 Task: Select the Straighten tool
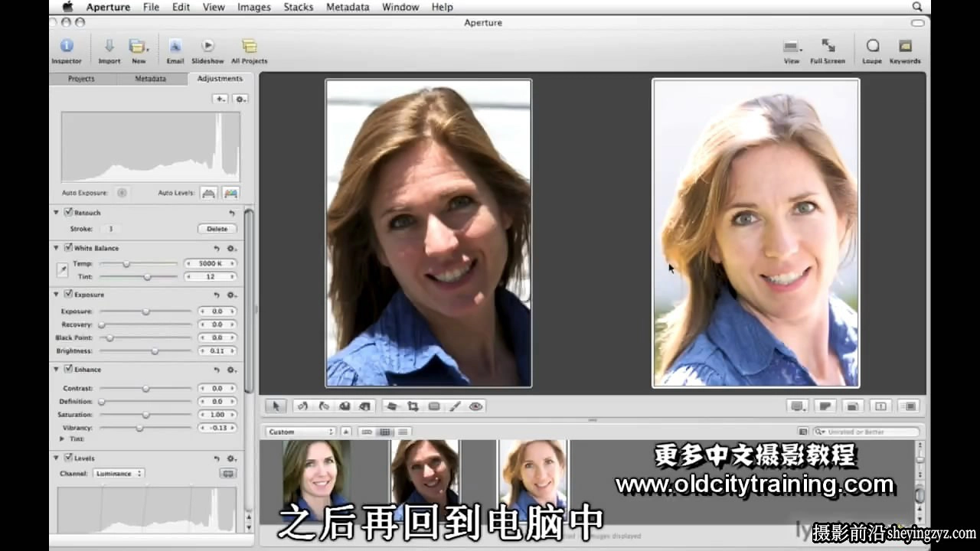(392, 406)
